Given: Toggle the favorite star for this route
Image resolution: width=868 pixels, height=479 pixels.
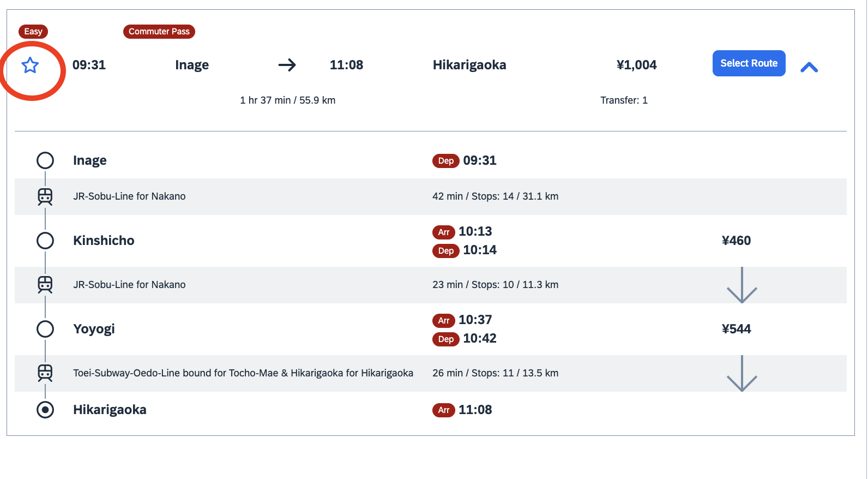Looking at the screenshot, I should click(30, 65).
